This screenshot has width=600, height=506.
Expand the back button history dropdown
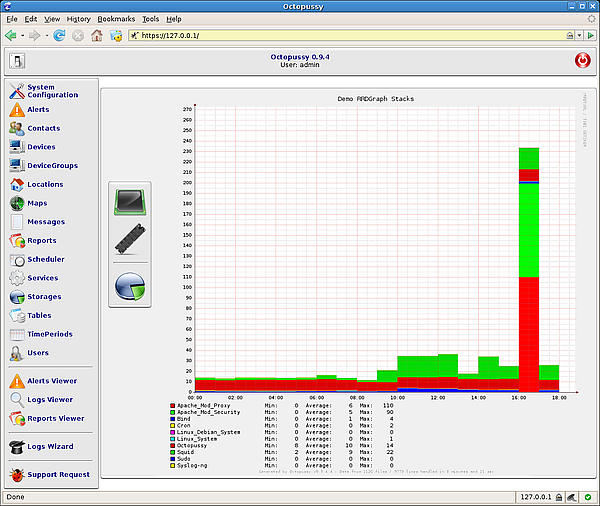(x=22, y=35)
